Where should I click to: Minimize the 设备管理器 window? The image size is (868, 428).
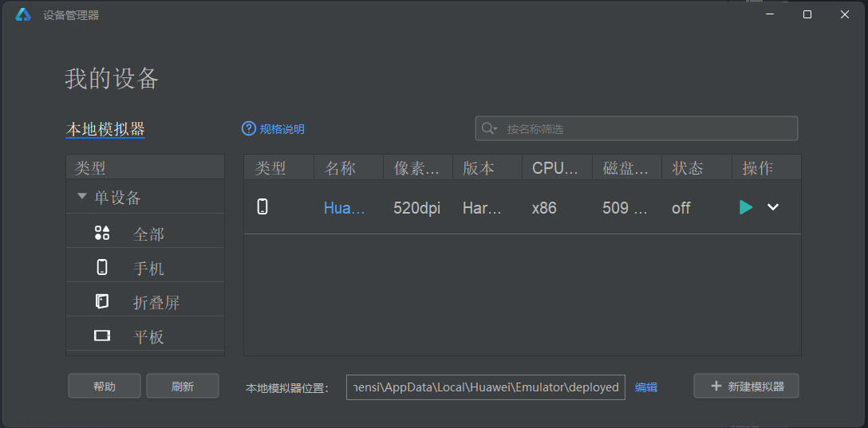[x=770, y=15]
